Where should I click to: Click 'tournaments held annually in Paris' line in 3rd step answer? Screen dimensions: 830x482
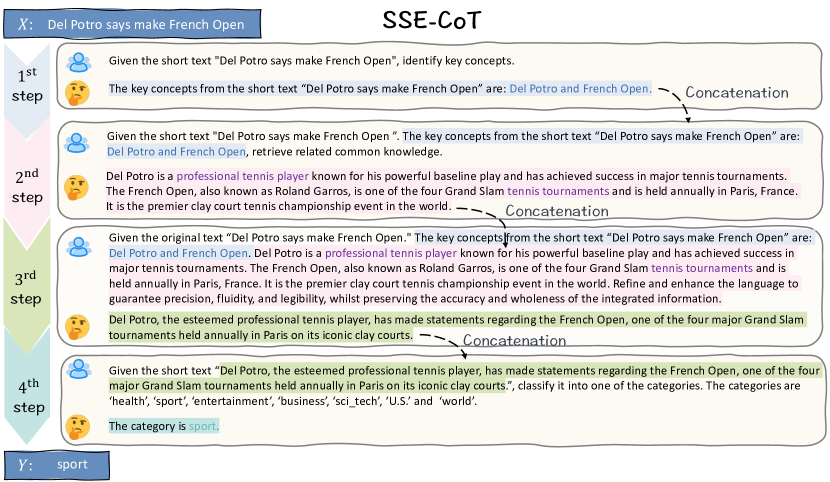(260, 335)
